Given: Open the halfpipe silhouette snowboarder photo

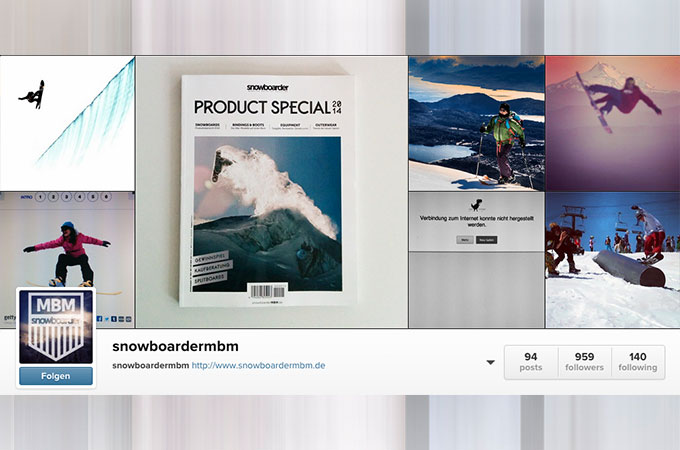Looking at the screenshot, I should (x=67, y=123).
